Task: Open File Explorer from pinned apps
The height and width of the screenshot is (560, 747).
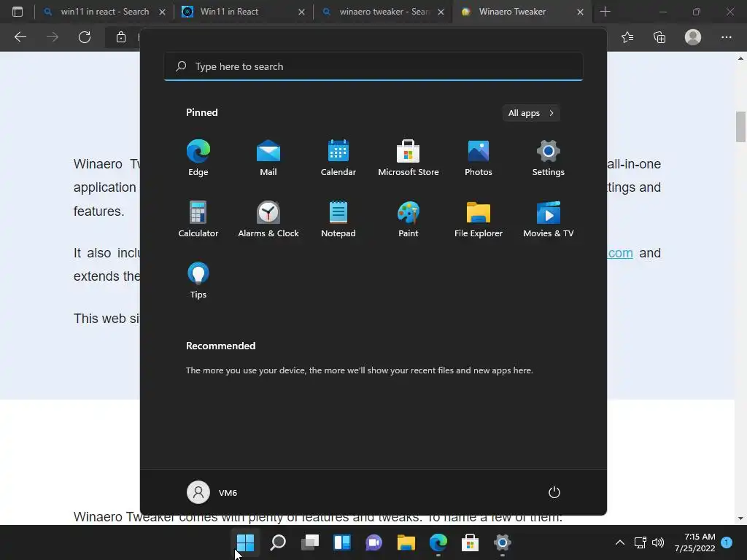Action: pos(479,219)
